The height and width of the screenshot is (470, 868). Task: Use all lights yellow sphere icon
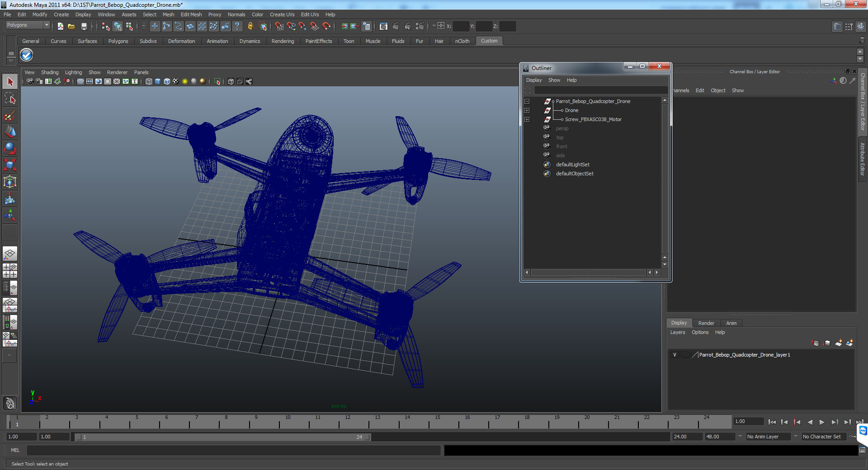(185, 81)
